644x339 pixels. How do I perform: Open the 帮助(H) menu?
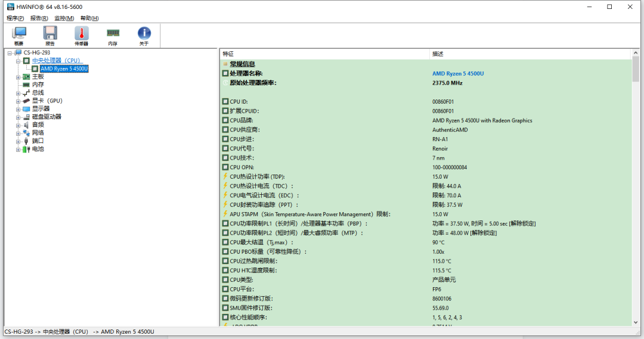(89, 18)
